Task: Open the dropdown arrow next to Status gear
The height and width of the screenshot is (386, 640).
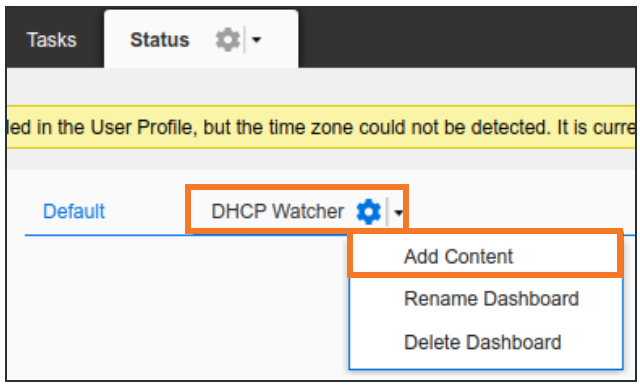Action: tap(256, 40)
